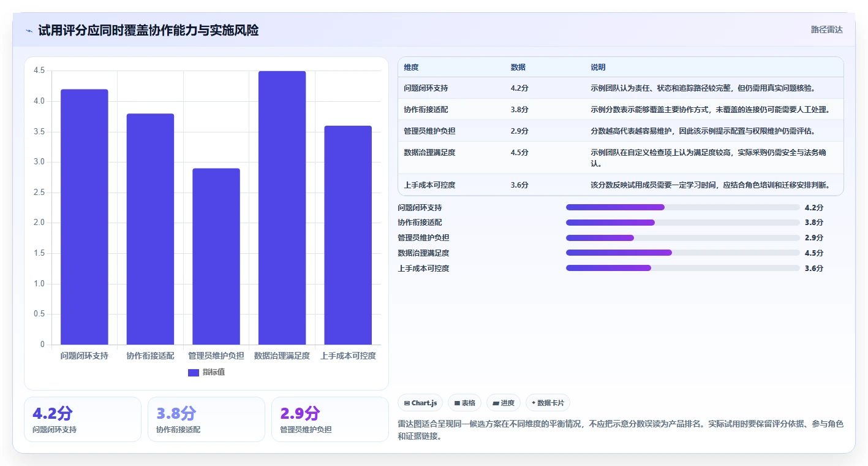Click the 4.2分 cell in the table
The height and width of the screenshot is (466, 868).
pos(519,88)
